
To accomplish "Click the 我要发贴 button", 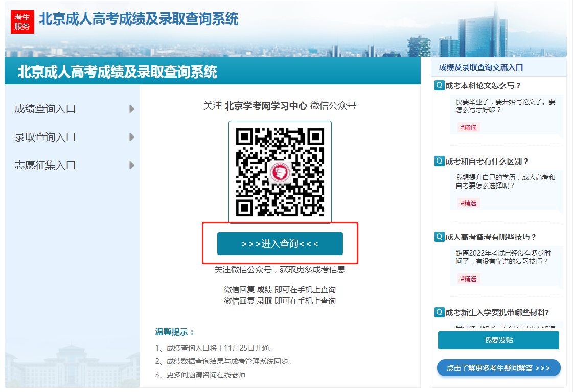I will pyautogui.click(x=498, y=340).
